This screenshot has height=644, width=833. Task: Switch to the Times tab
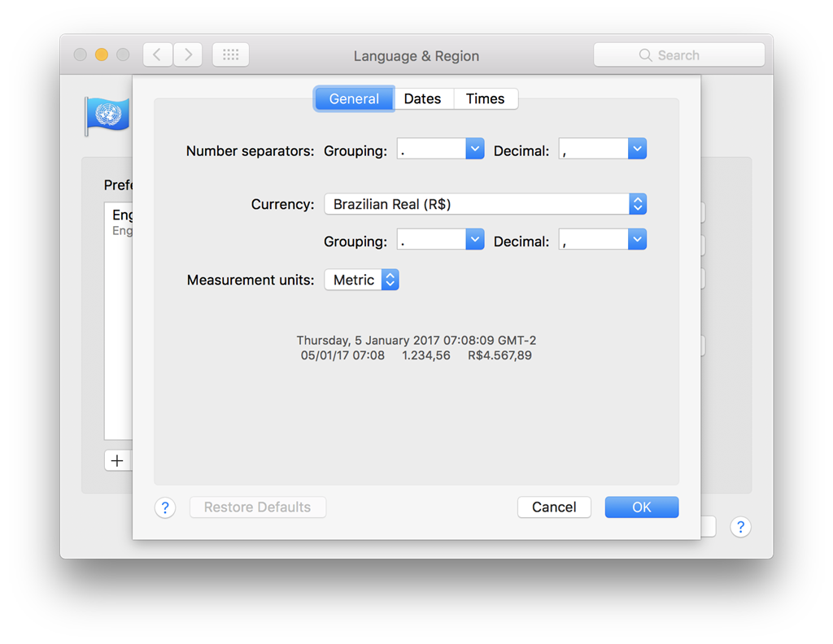(485, 98)
